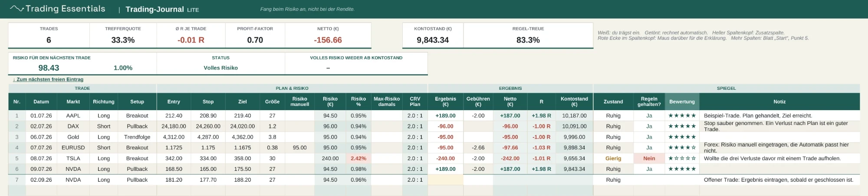This screenshot has width=868, height=196.
Task: Click the Ergebnis cell +189.00 in row 1
Action: (445, 116)
